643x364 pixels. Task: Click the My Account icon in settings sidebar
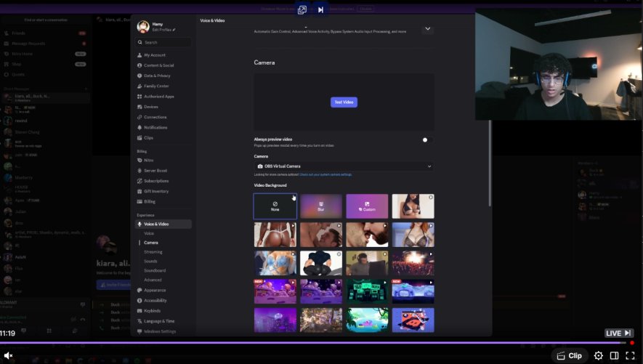tap(139, 55)
